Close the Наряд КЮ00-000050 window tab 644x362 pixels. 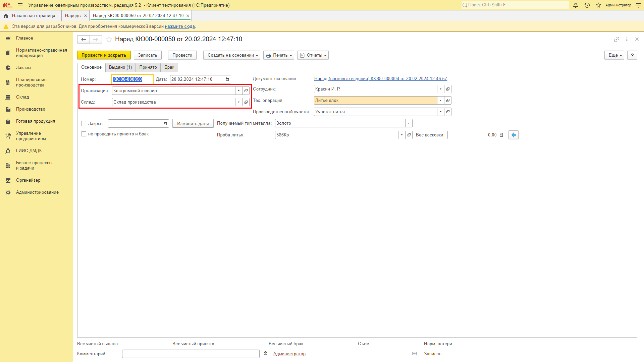pyautogui.click(x=188, y=16)
